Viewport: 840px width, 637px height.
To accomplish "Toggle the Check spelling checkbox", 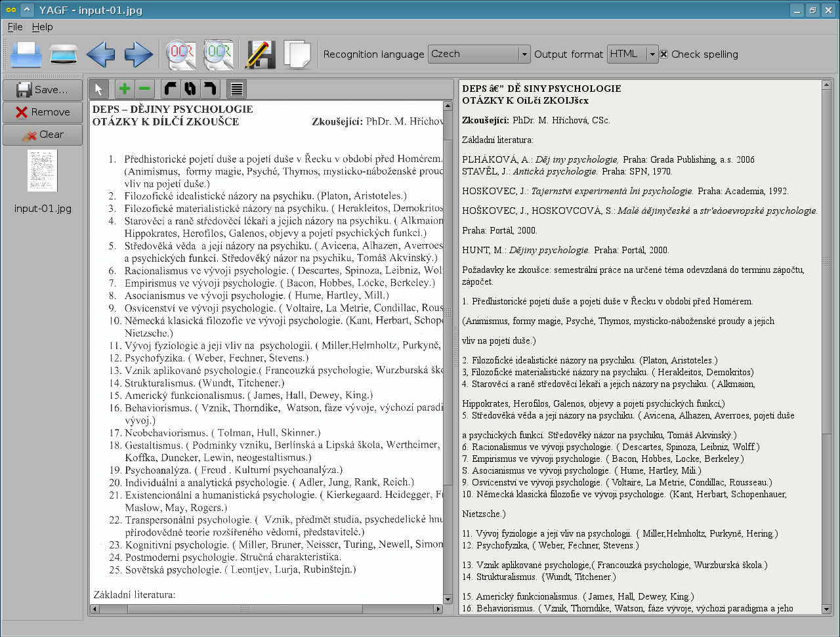I will coord(664,54).
